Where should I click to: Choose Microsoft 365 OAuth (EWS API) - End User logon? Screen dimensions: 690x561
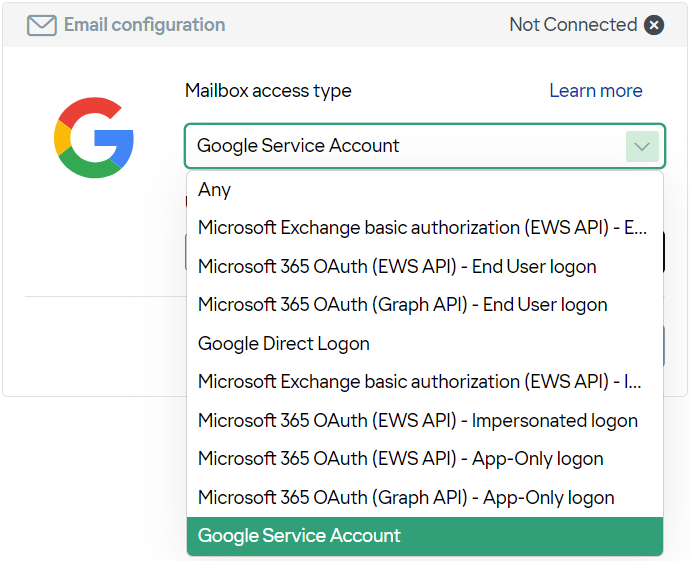(425, 267)
